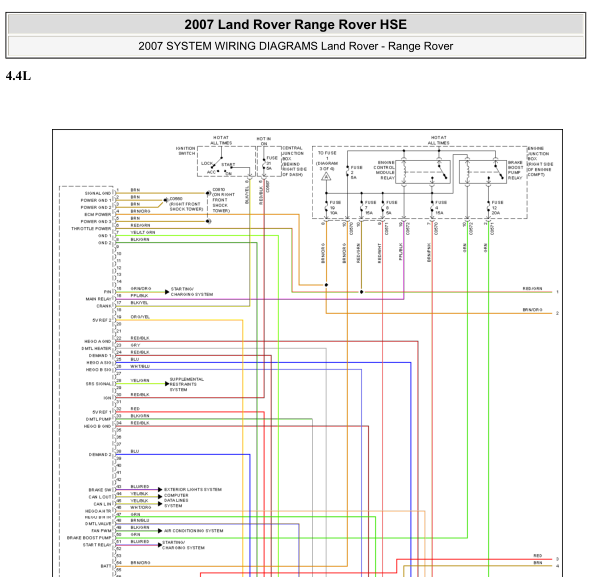Viewport: 600px width, 577px height.
Task: Click the 'FUSE 2 5A' label
Action: (x=356, y=173)
